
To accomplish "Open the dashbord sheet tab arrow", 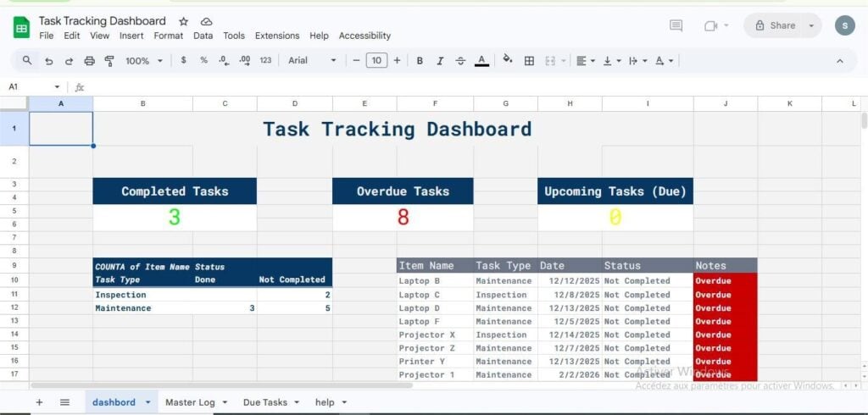I will coord(147,402).
